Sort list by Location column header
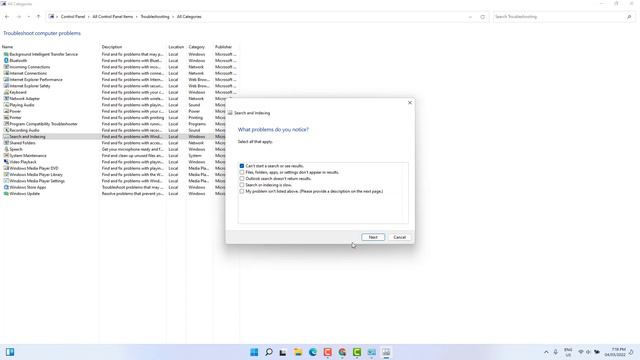The image size is (640, 360). 176,47
